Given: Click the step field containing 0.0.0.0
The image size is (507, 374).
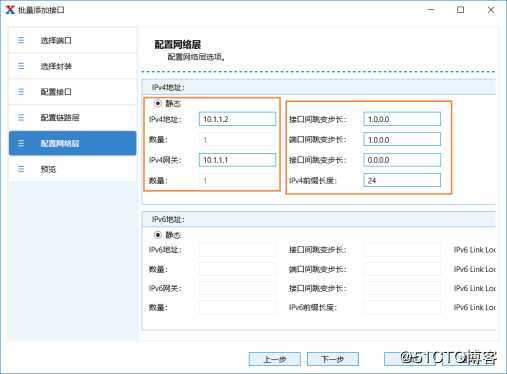Looking at the screenshot, I should (402, 160).
